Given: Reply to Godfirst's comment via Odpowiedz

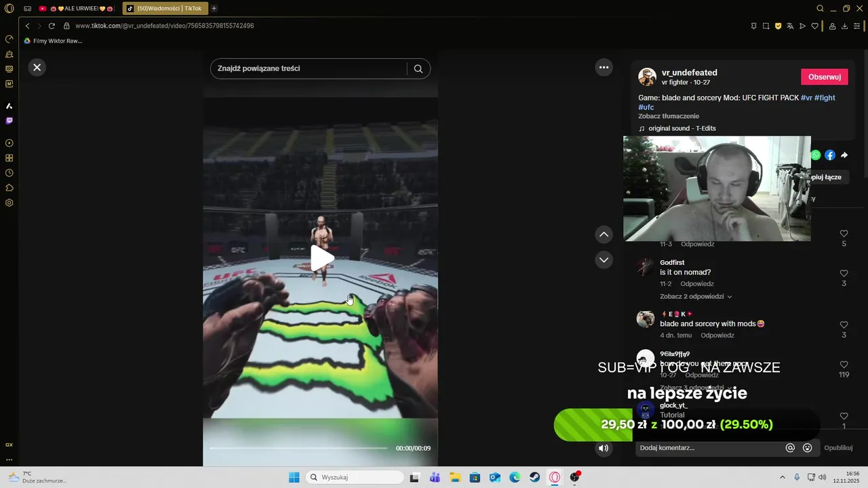Looking at the screenshot, I should 697,284.
